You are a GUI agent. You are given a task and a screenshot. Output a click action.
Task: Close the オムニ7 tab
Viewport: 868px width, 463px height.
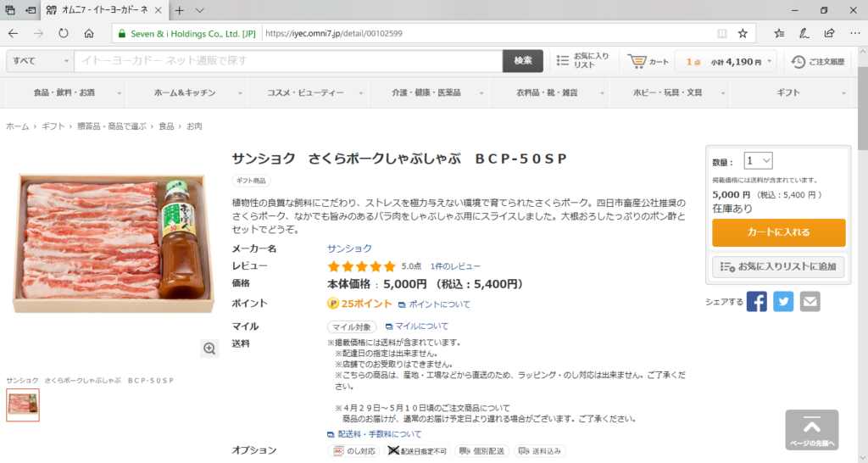pos(159,10)
